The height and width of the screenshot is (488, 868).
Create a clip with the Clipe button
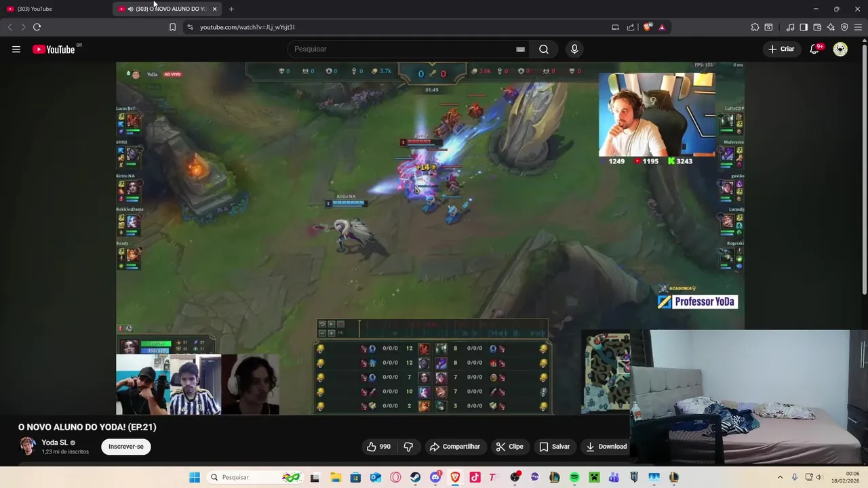(509, 447)
